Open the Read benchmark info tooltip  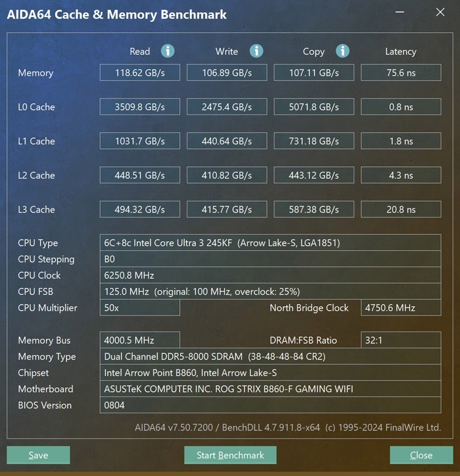click(x=167, y=51)
